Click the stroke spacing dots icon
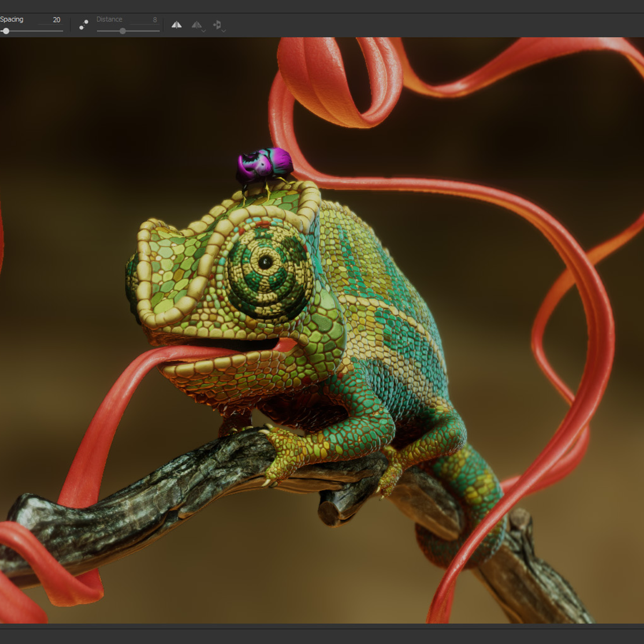 coord(84,24)
